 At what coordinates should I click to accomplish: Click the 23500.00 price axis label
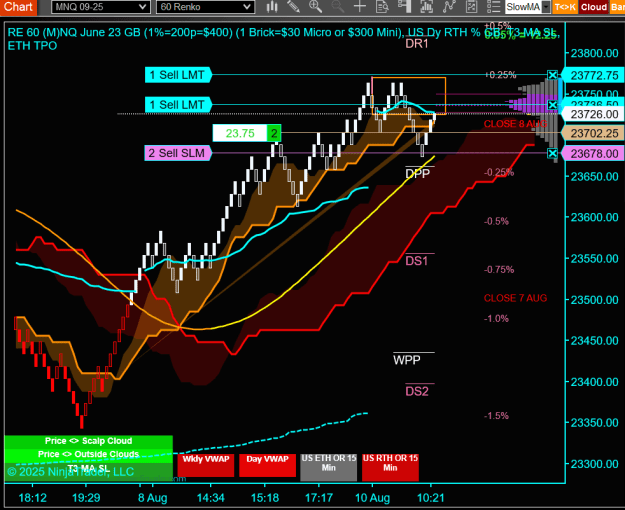(x=594, y=300)
